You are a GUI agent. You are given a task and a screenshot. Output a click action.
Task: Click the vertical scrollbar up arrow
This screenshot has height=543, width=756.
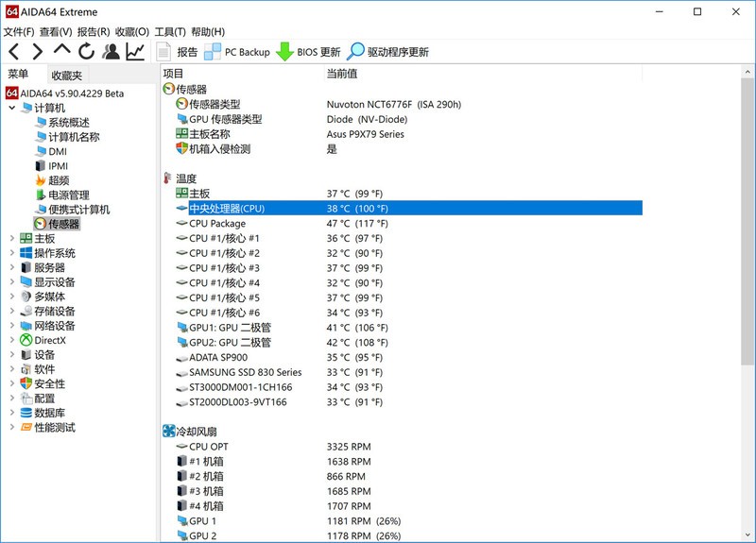tap(747, 72)
